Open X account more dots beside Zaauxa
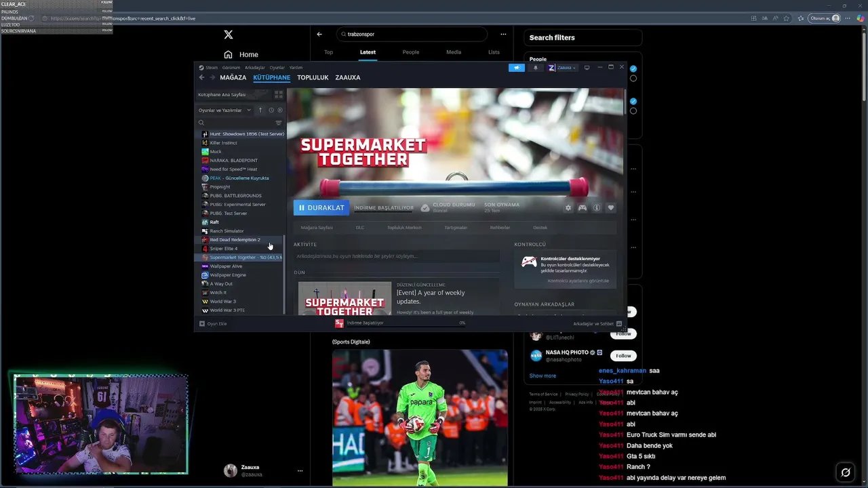Screen dimensions: 868x488 (300, 470)
